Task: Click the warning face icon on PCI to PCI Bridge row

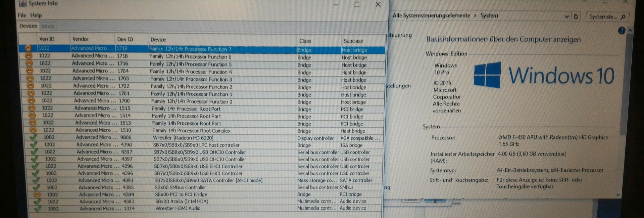Action: tap(37, 194)
